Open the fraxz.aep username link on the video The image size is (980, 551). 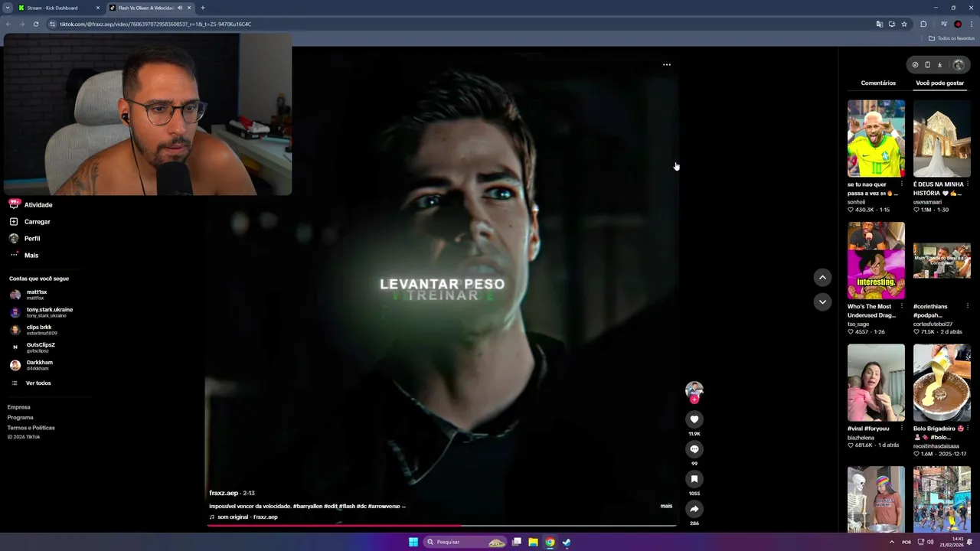point(224,493)
